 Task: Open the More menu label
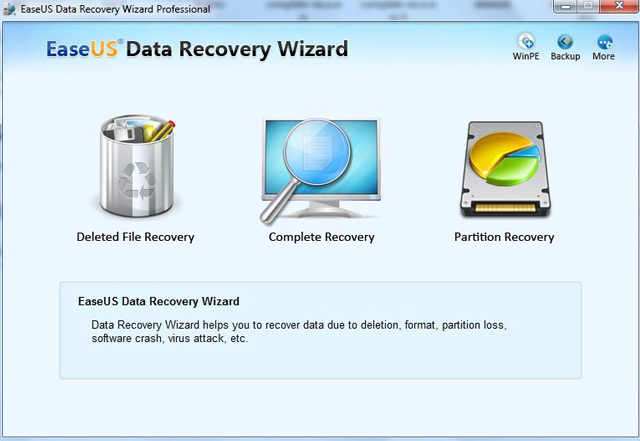pyautogui.click(x=604, y=56)
